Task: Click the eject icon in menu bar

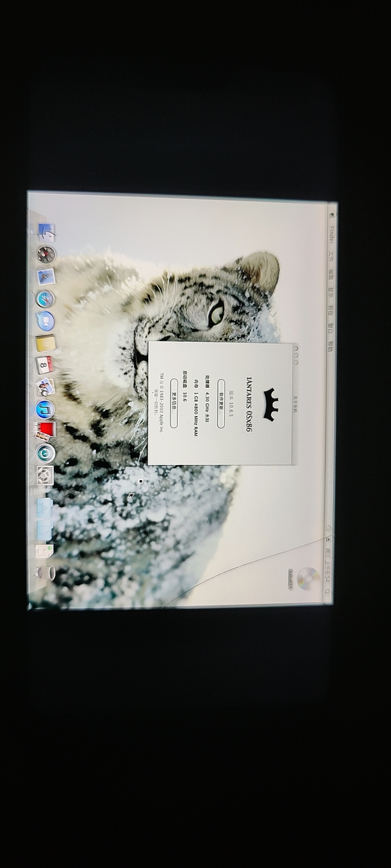Action: [328, 539]
